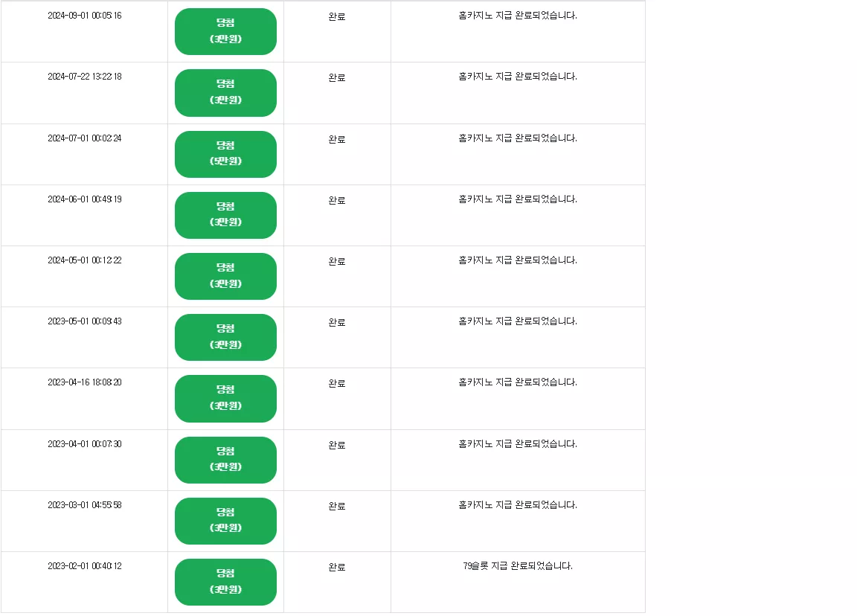Click the 당첨 button for 2024-07-22 entry
This screenshot has width=857, height=616.
click(225, 93)
